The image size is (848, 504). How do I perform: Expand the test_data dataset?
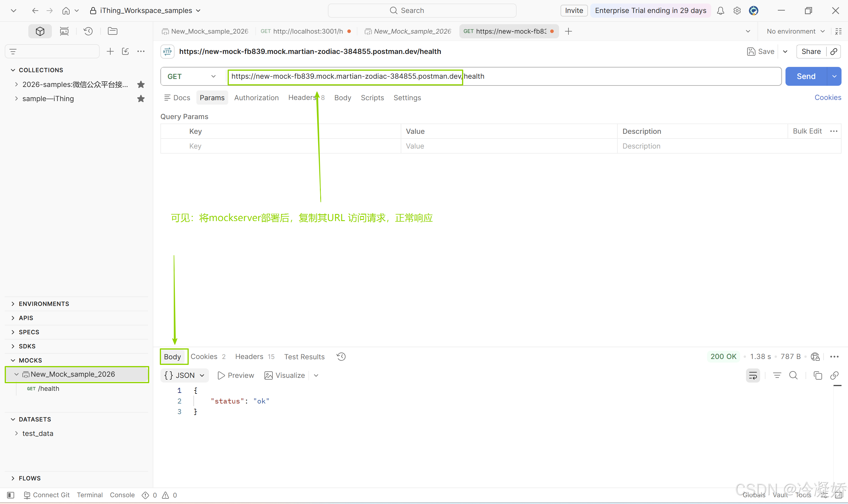click(16, 433)
